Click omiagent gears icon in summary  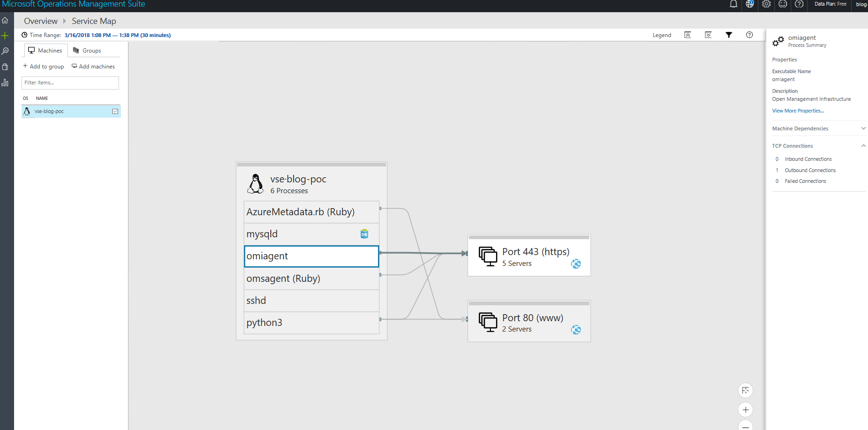(x=778, y=41)
